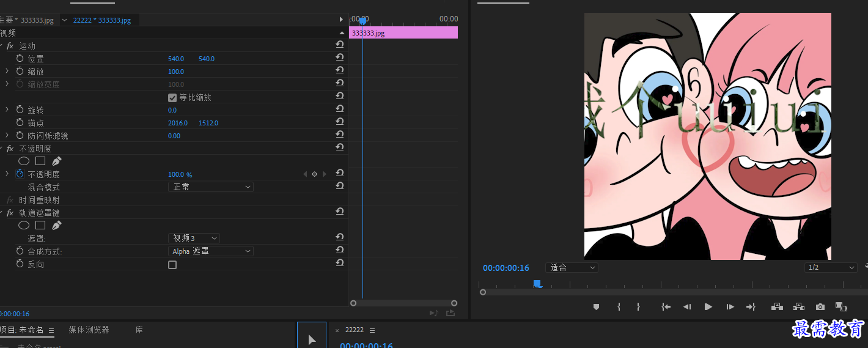Open clip selector arrow beside 22222 * 333333.jpg
The image size is (868, 348).
click(64, 20)
